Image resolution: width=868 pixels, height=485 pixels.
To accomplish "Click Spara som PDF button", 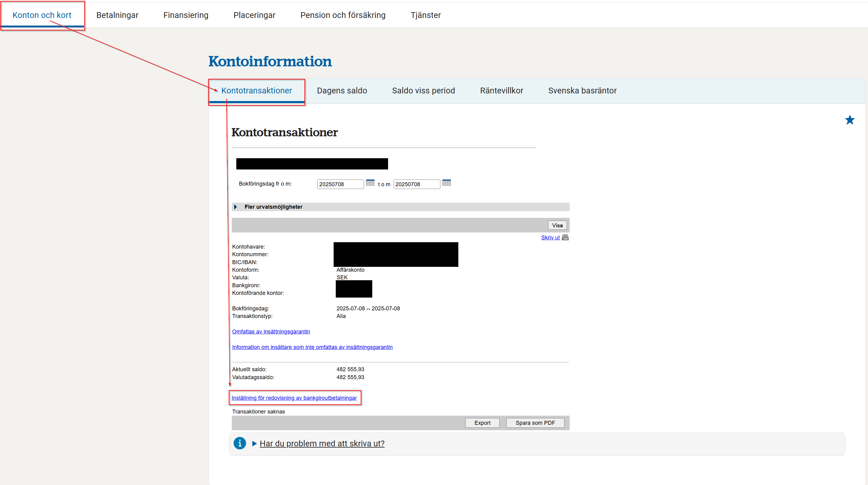I will click(x=535, y=423).
